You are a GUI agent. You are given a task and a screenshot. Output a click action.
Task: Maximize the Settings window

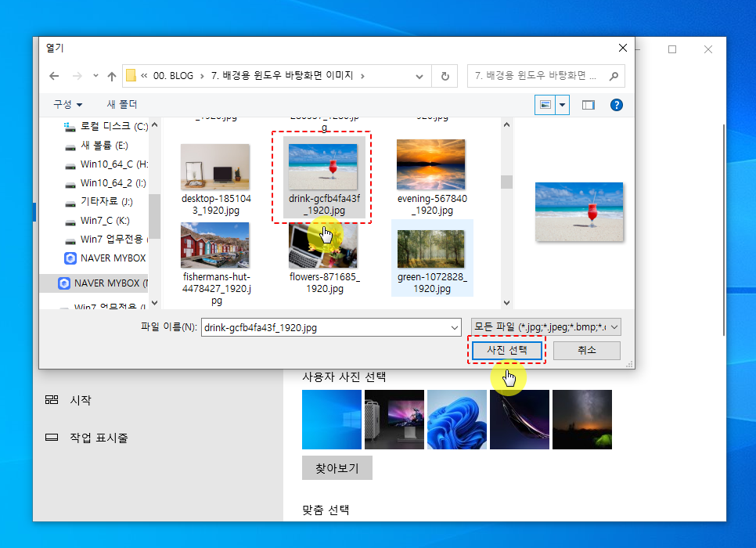pos(672,49)
